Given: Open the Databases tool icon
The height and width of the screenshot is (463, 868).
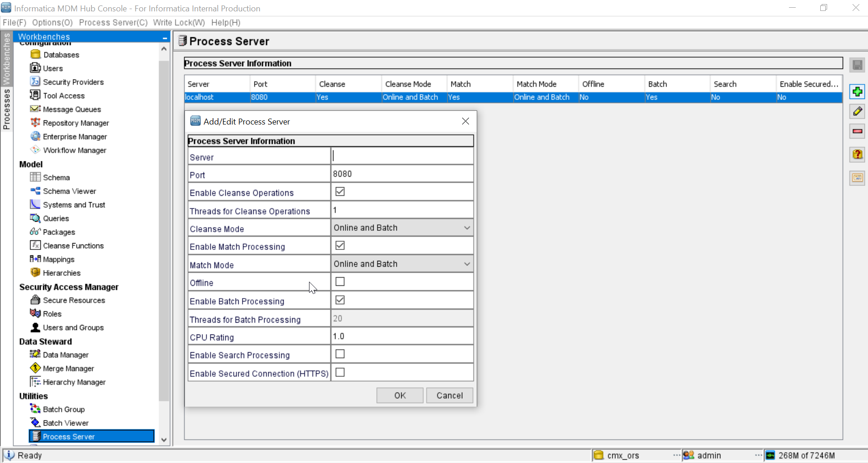Looking at the screenshot, I should [x=35, y=55].
